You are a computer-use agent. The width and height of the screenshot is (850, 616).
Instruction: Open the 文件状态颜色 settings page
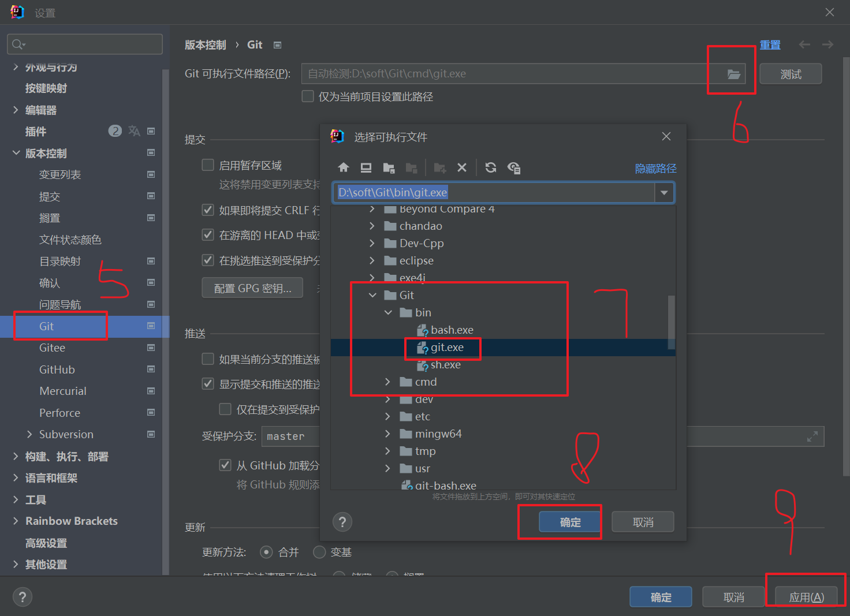pyautogui.click(x=70, y=240)
